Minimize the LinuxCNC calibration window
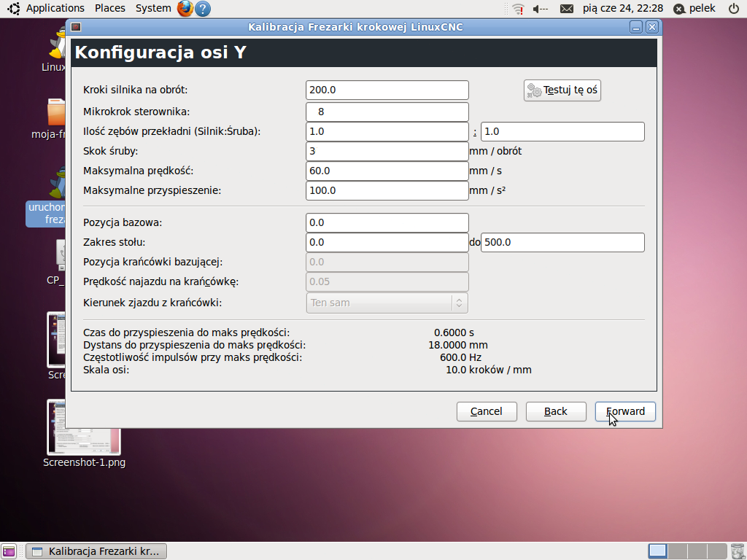 (x=636, y=27)
